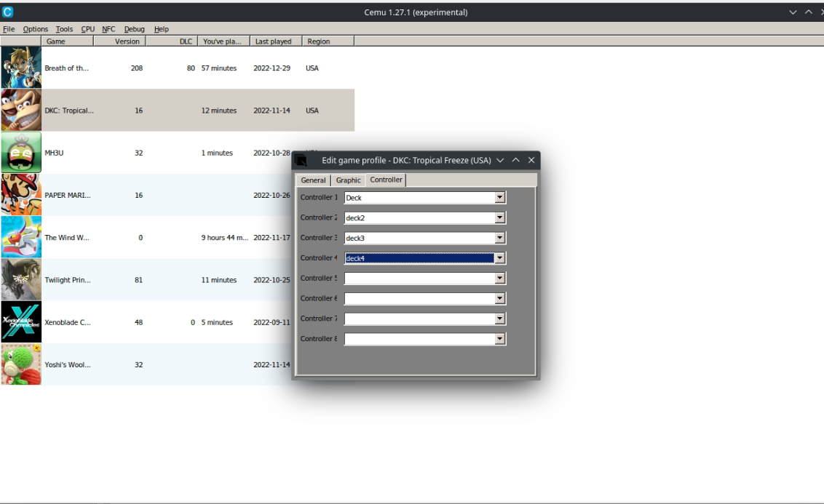Screen dimensions: 824x504
Task: Maximize the Cemu main window
Action: tap(808, 12)
